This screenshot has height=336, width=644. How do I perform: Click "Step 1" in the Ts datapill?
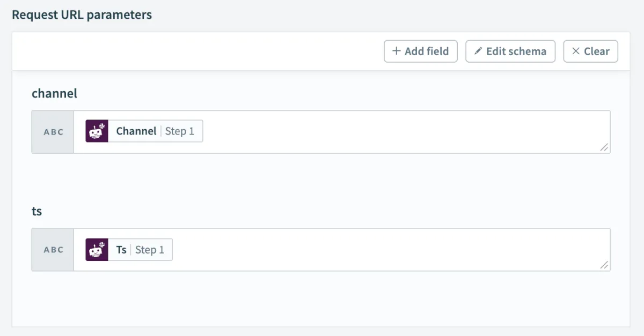click(x=150, y=250)
